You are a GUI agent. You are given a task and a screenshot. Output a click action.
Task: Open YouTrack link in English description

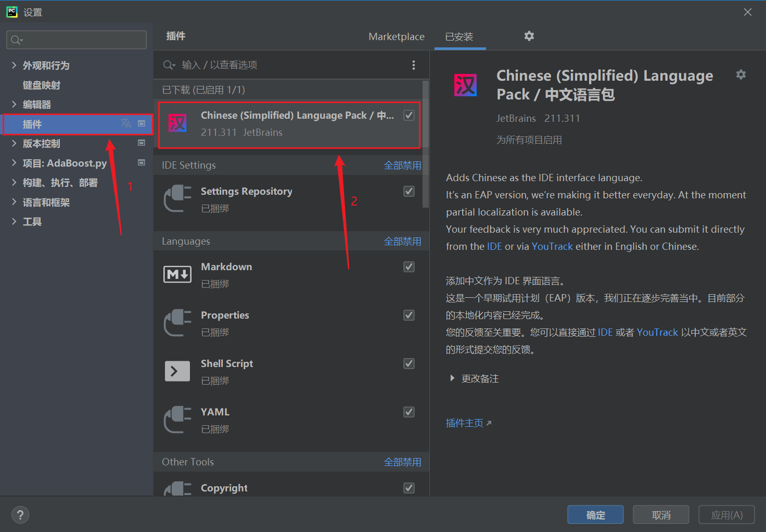click(552, 246)
